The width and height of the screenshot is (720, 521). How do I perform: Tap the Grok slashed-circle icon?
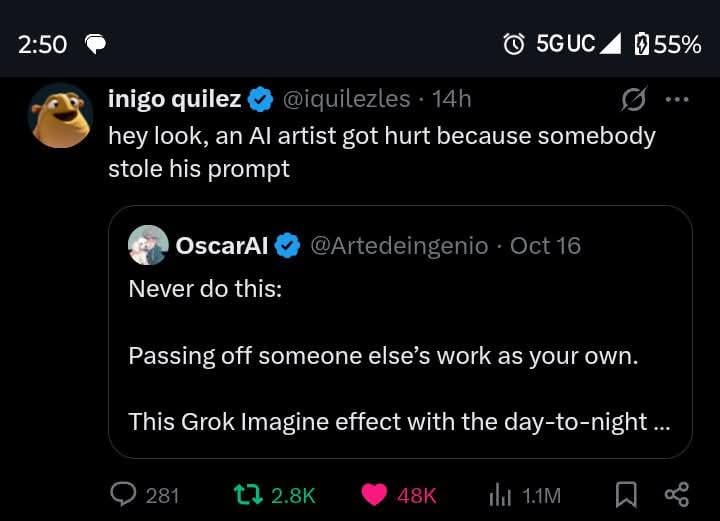632,100
